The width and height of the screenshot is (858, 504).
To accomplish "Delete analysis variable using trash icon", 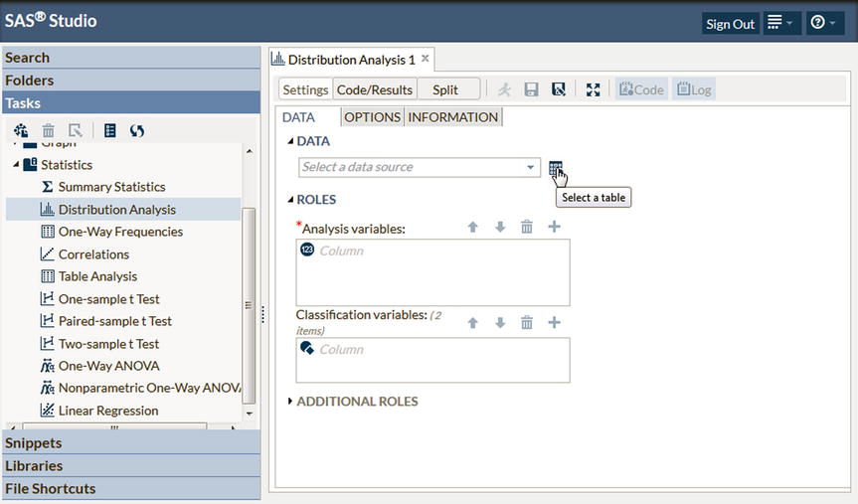I will pos(526,227).
